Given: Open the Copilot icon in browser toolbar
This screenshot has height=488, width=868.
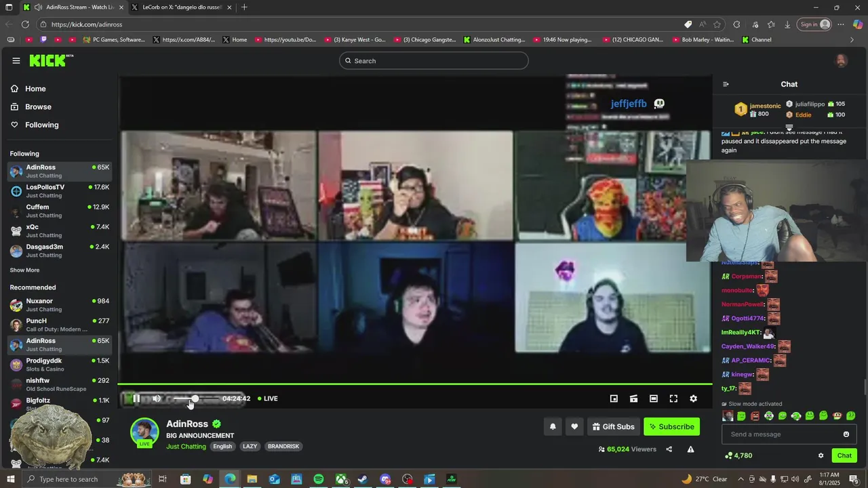Looking at the screenshot, I should coord(858,24).
